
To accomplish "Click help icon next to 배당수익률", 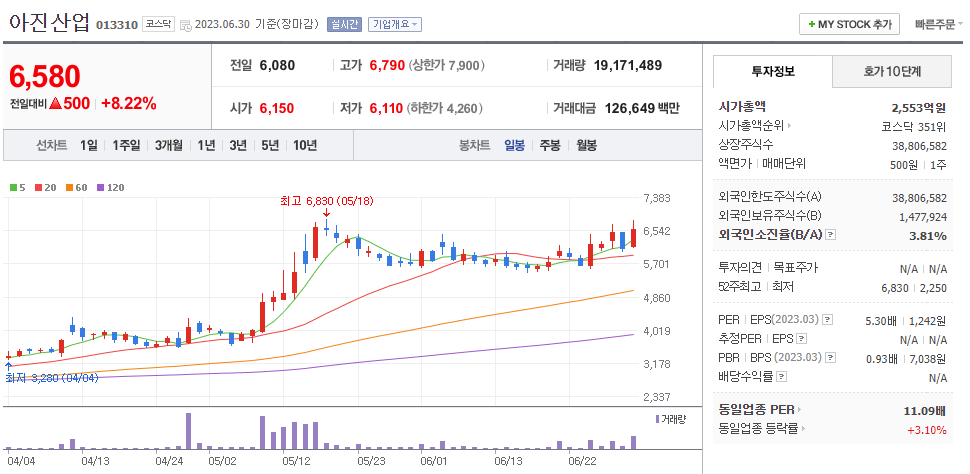I will (782, 376).
